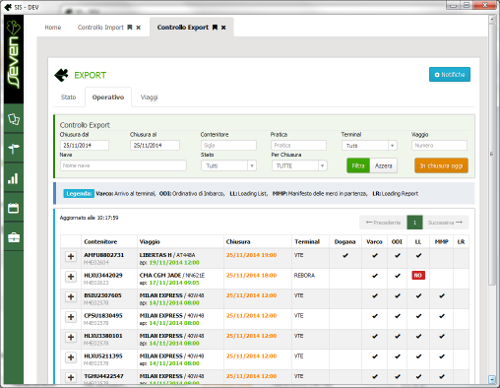Go to the Home tab
Screen dimensions: 500x388
53,27
